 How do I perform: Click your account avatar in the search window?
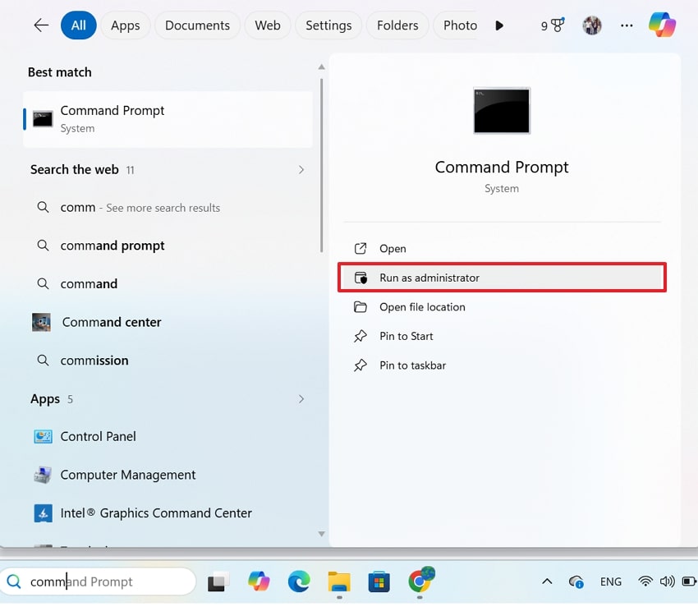pos(592,25)
